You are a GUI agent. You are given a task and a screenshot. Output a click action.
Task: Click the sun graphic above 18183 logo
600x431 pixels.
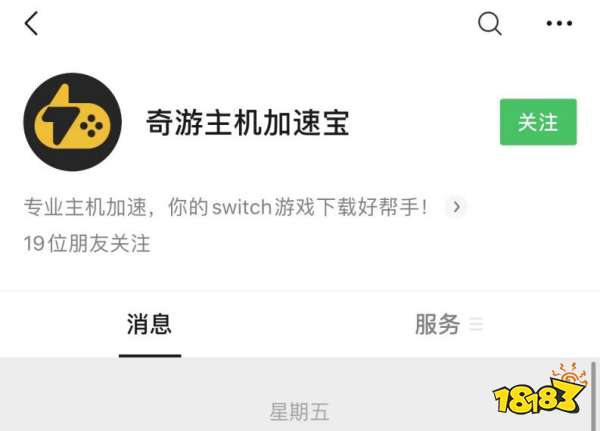[x=570, y=374]
